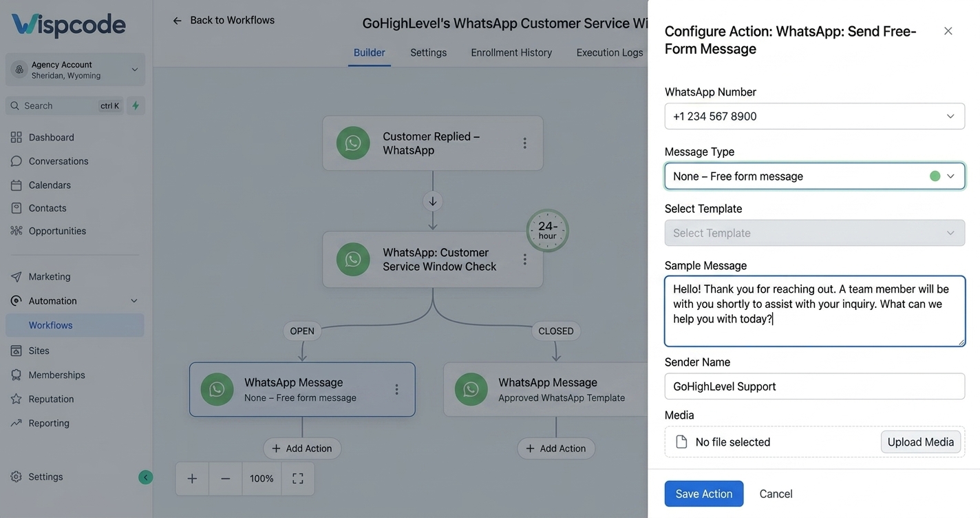980x518 pixels.
Task: Fit workflow to screen icon
Action: pyautogui.click(x=298, y=479)
